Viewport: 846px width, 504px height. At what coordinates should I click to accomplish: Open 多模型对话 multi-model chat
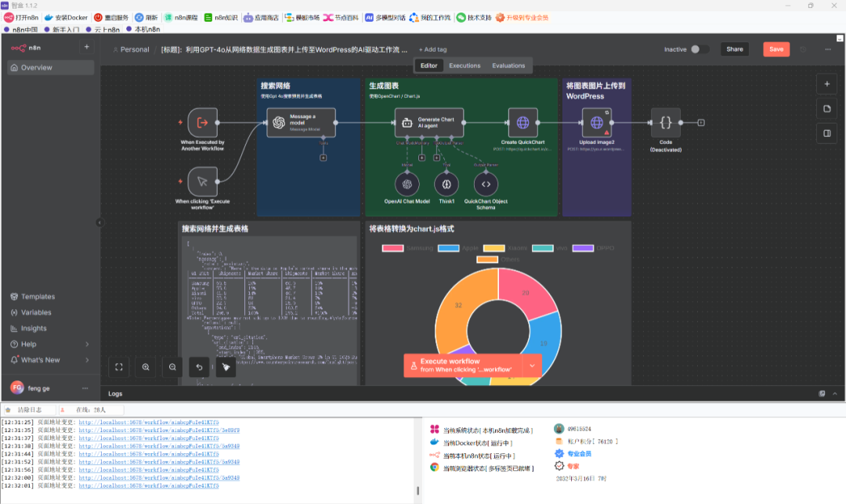tap(385, 18)
